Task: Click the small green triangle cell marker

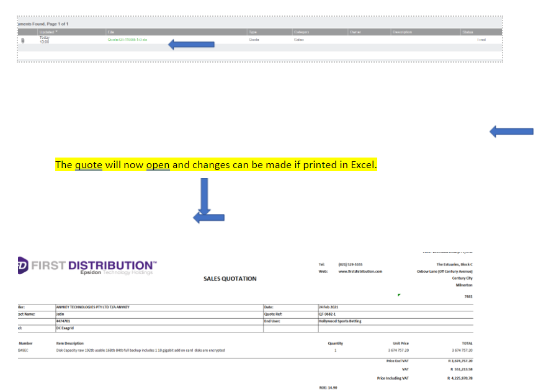Action: click(399, 295)
